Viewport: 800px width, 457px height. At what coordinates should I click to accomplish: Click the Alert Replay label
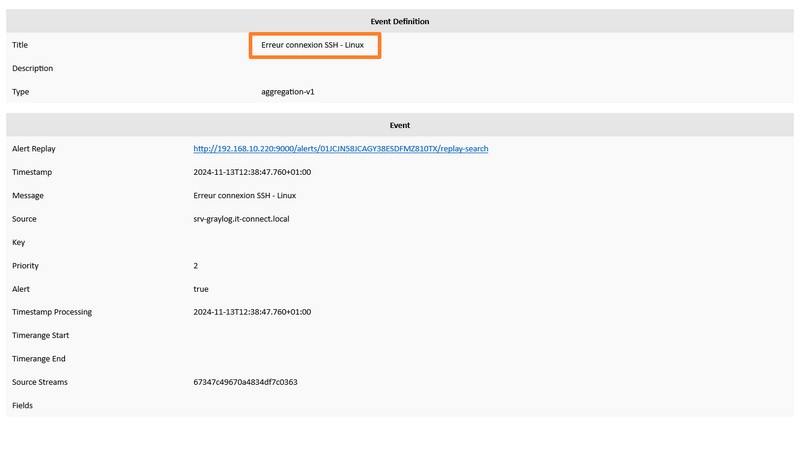pos(34,148)
